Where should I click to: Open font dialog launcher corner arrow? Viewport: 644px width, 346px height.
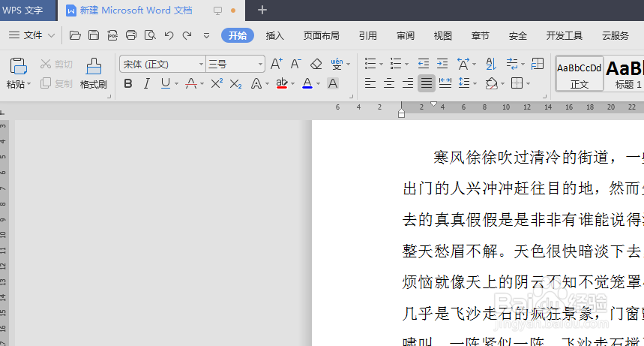click(x=351, y=97)
